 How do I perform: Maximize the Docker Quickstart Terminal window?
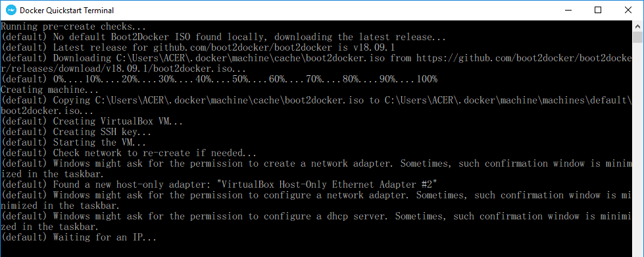598,11
